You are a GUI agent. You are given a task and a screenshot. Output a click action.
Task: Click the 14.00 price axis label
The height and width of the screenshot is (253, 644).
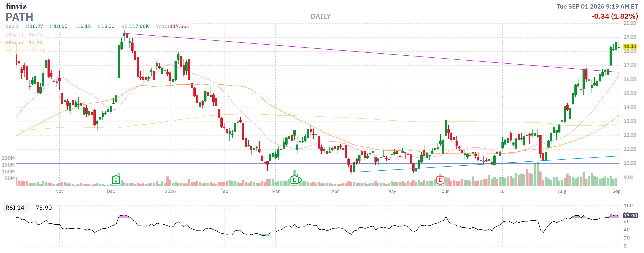click(x=630, y=107)
